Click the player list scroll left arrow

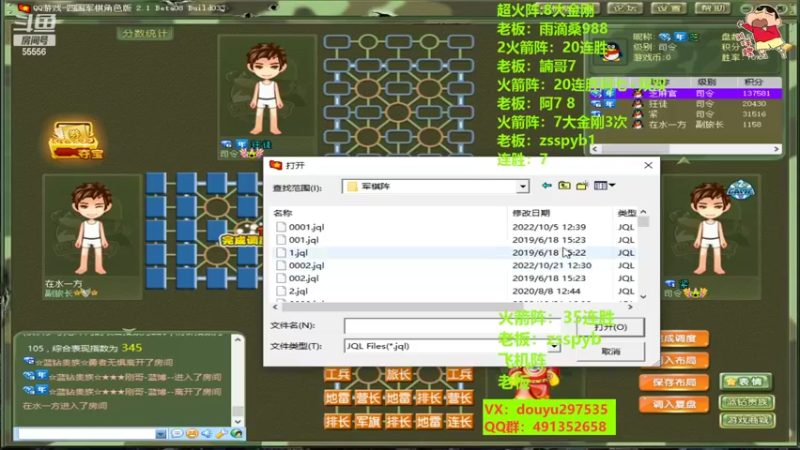click(595, 149)
